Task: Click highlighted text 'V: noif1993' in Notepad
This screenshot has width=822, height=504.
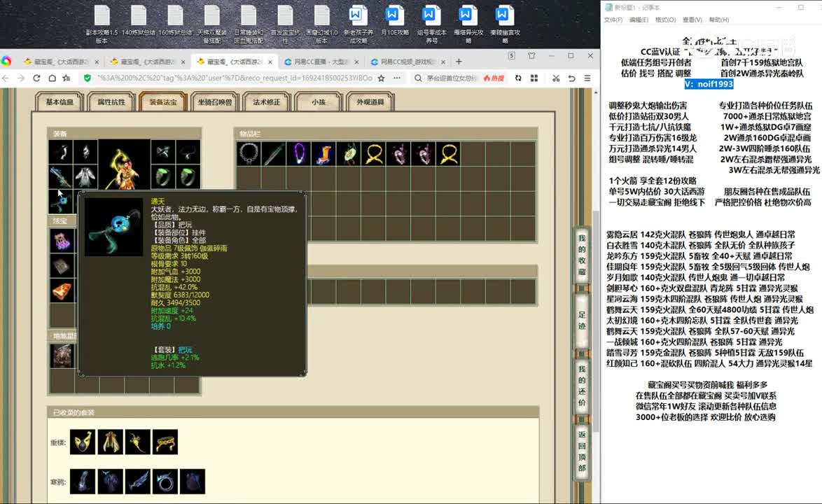Action: coord(709,84)
